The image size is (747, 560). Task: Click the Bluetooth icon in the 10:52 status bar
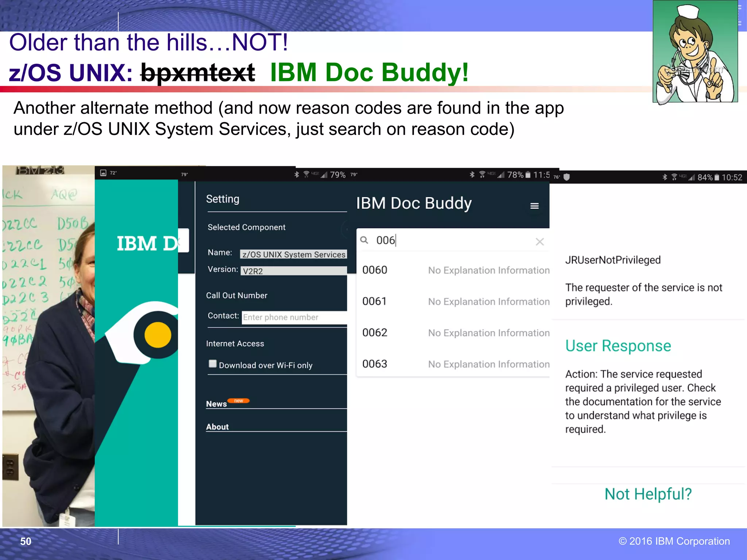point(665,177)
